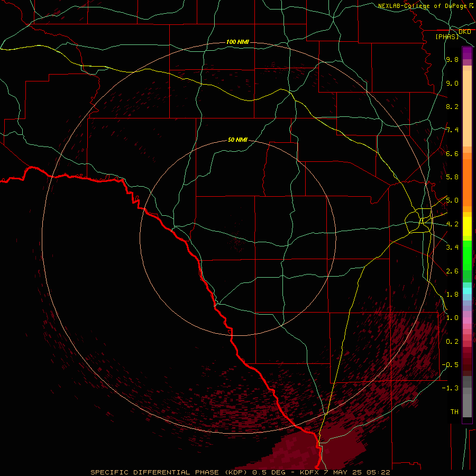The height and width of the screenshot is (476, 476).
Task: Click the 6.6 scale value
Action: [x=452, y=153]
